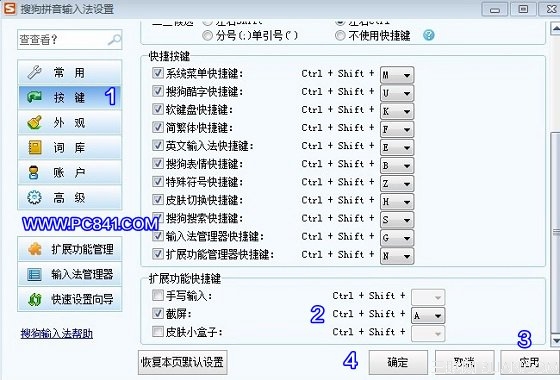Select 不使用快捷键 radio option
The width and height of the screenshot is (560, 380).
340,35
